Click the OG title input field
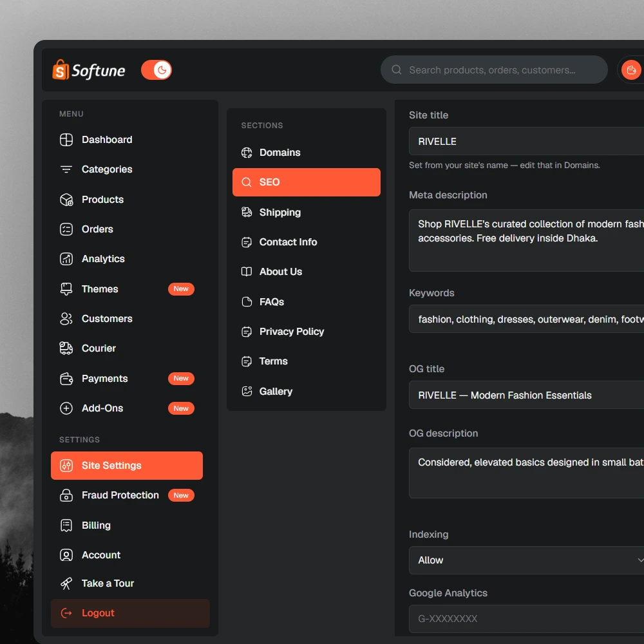Viewport: 644px width, 644px height. pyautogui.click(x=527, y=395)
